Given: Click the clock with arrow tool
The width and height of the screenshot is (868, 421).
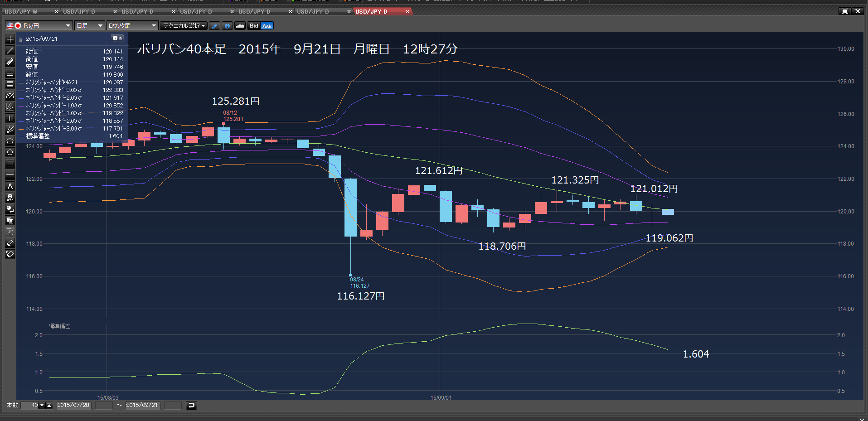Looking at the screenshot, I should coord(10,209).
